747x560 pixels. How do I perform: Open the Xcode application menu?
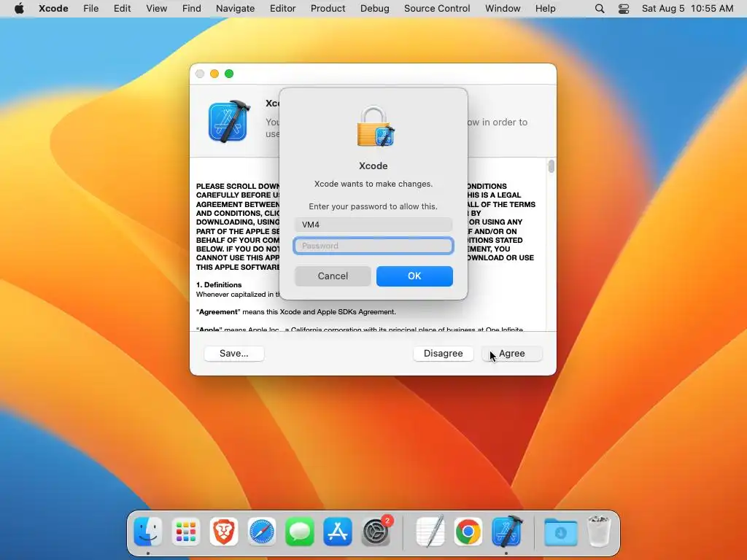[x=53, y=9]
